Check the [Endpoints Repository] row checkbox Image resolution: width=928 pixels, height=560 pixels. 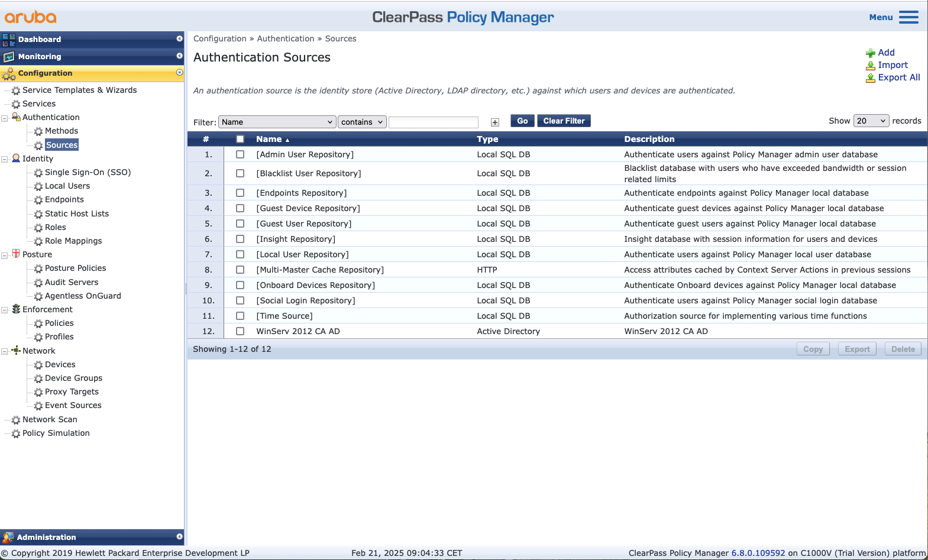(x=240, y=193)
